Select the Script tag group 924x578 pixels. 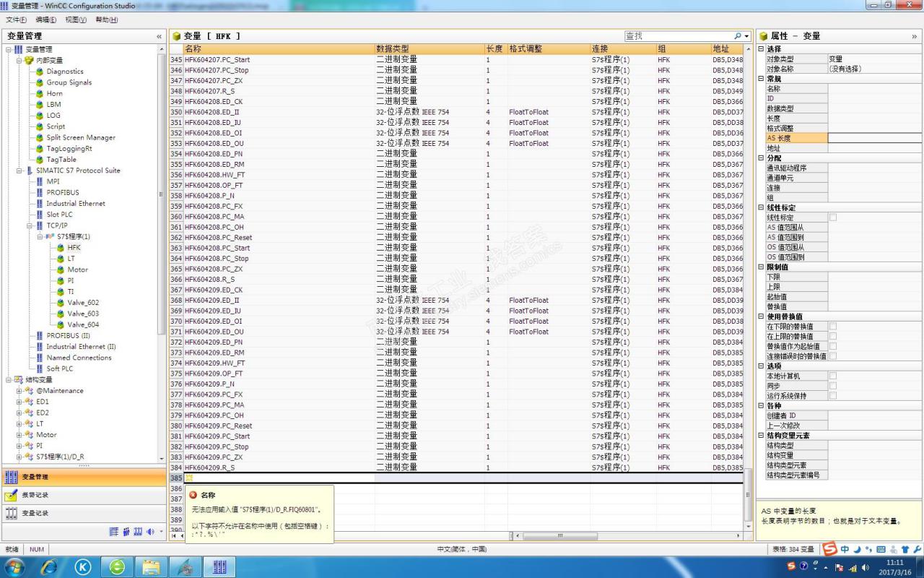[56, 126]
